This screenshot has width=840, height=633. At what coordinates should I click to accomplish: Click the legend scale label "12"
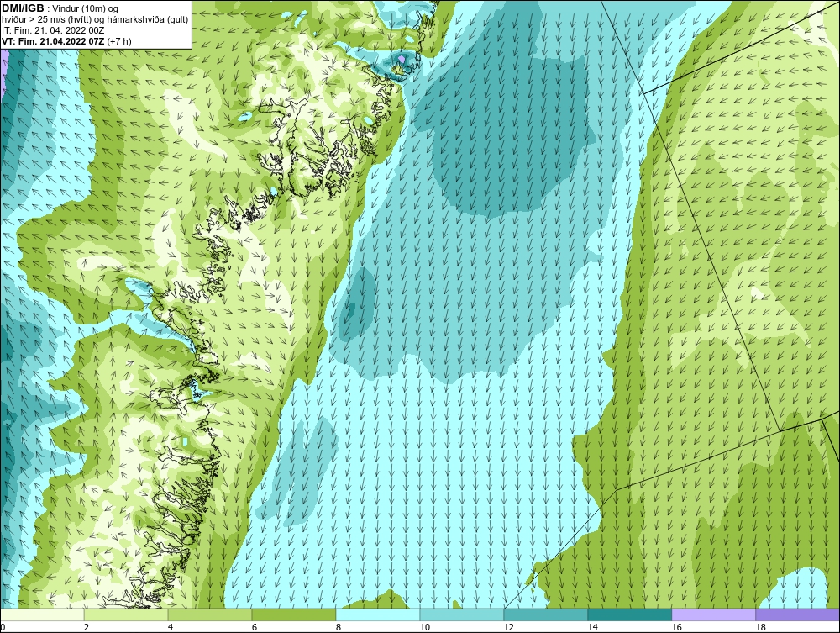click(x=509, y=627)
